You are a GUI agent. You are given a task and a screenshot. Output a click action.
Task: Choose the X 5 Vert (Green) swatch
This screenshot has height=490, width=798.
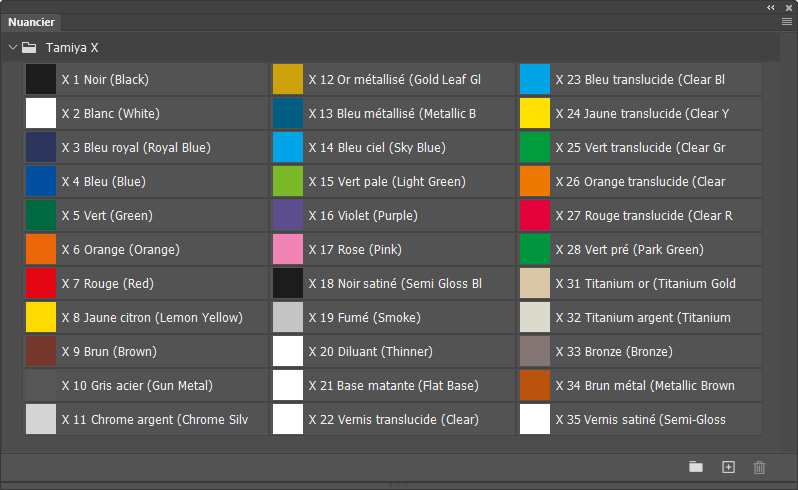(41, 216)
